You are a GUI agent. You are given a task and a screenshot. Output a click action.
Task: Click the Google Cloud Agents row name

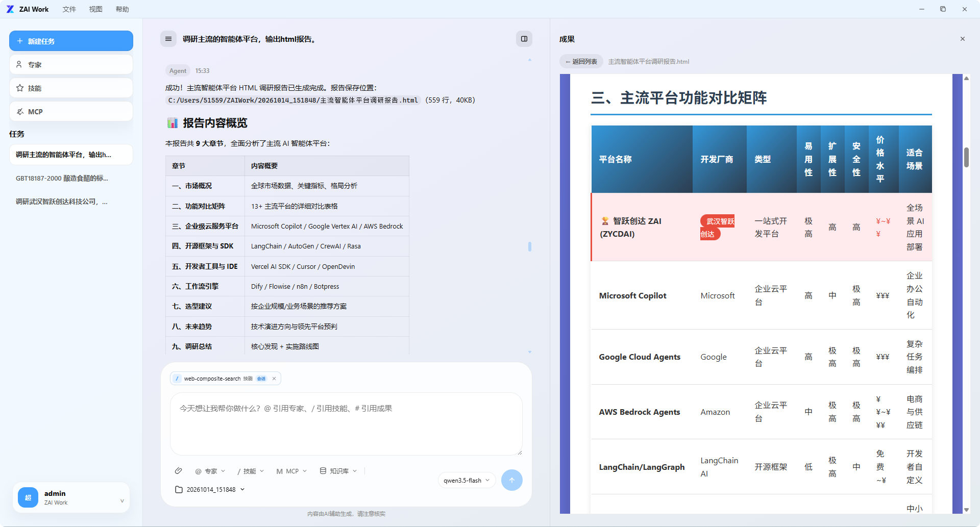tap(640, 357)
